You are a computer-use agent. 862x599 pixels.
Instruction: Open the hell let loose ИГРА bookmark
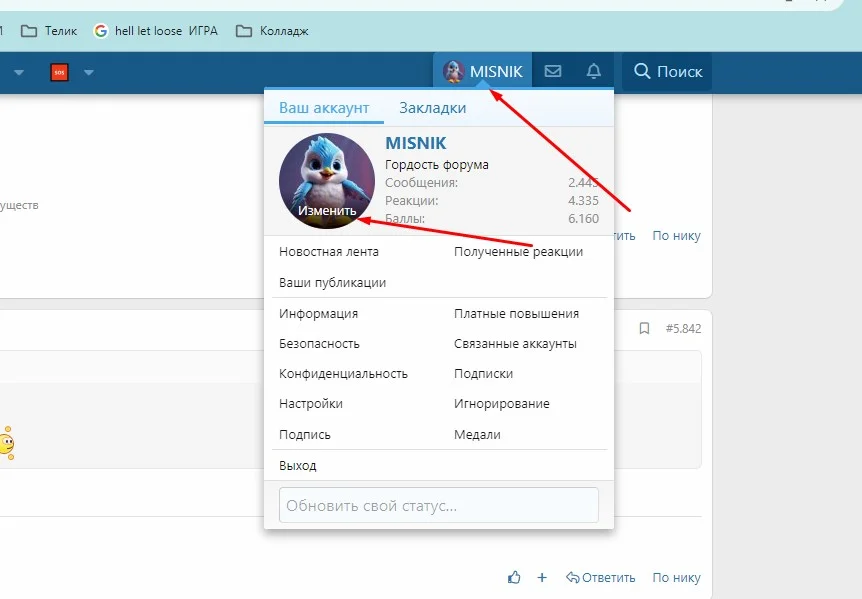point(156,31)
